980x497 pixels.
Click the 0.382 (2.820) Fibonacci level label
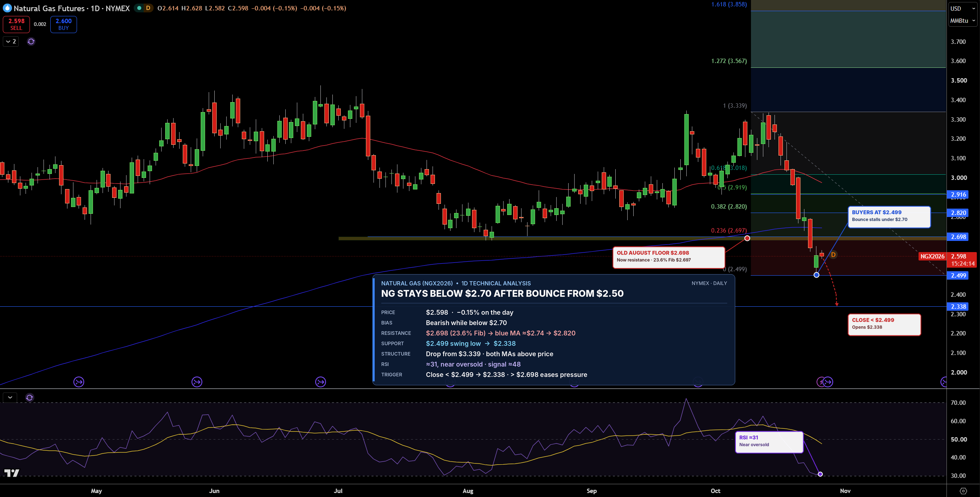[x=729, y=207]
